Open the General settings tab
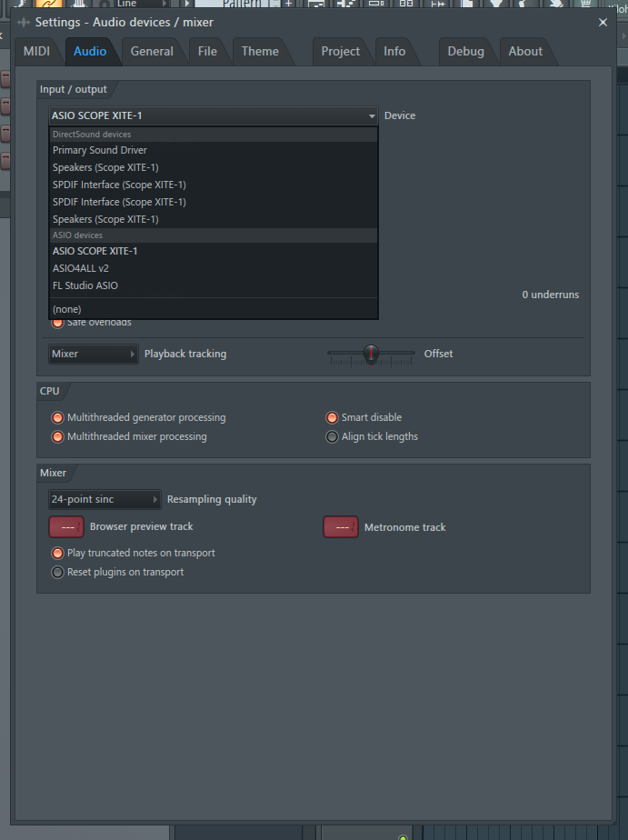 coord(152,52)
